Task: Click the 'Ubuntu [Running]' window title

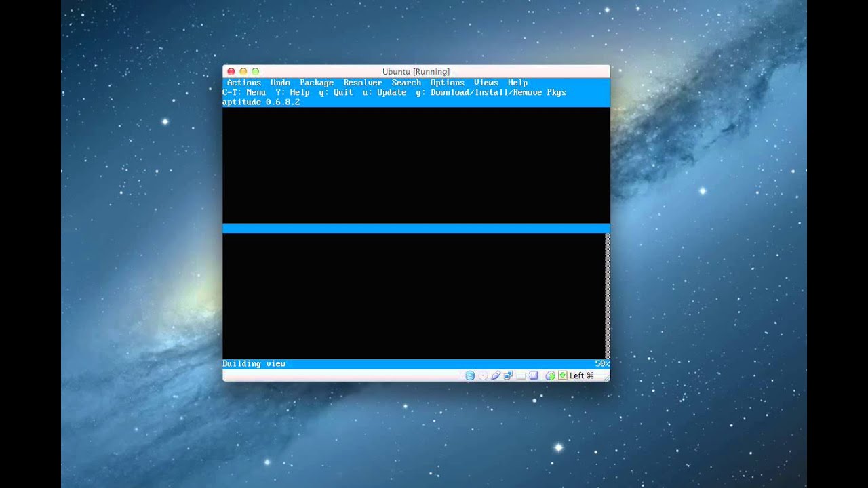Action: click(416, 71)
